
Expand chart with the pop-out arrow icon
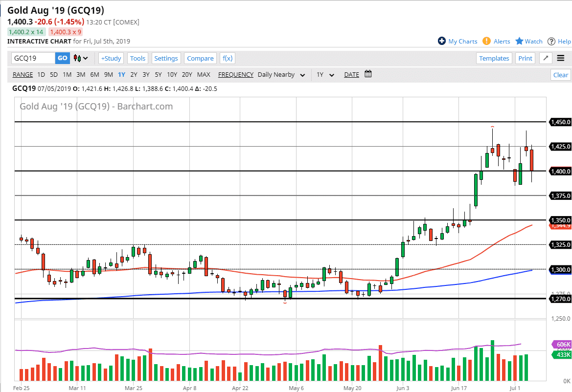click(546, 58)
